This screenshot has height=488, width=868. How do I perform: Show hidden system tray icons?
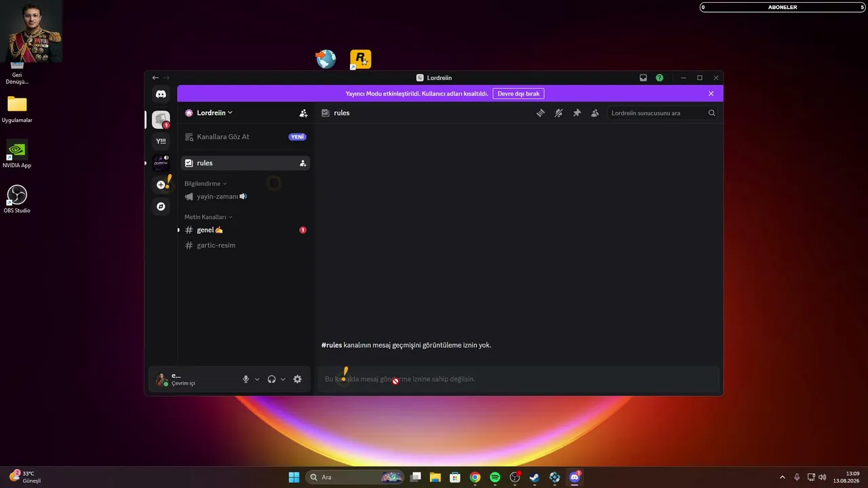pyautogui.click(x=783, y=477)
